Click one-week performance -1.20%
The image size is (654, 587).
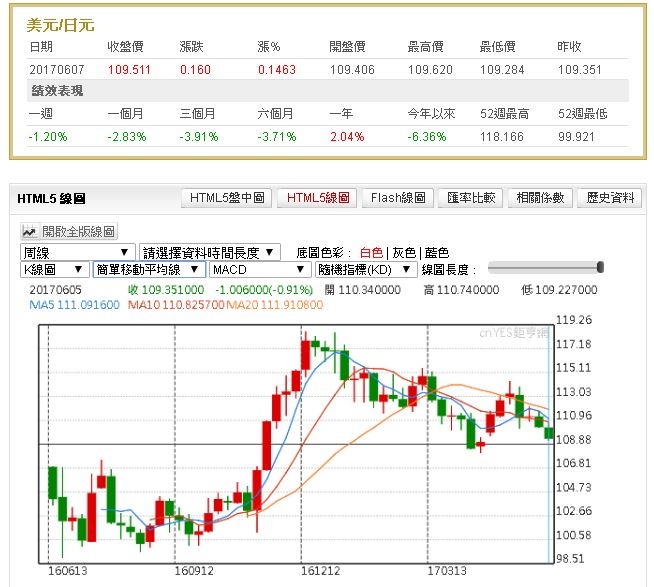[x=48, y=137]
